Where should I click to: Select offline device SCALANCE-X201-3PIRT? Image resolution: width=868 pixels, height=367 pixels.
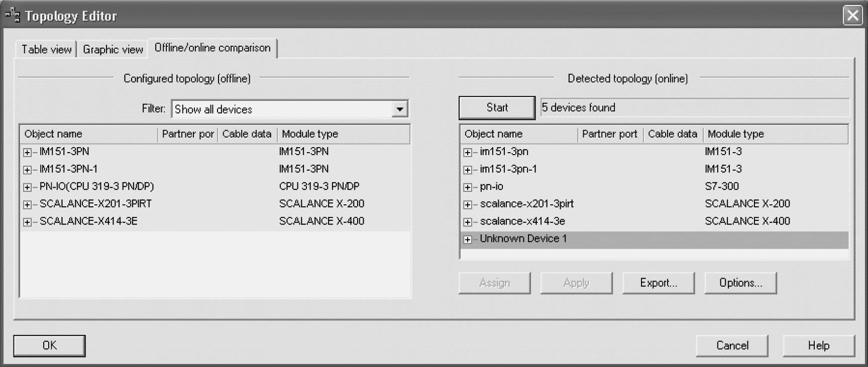[95, 204]
